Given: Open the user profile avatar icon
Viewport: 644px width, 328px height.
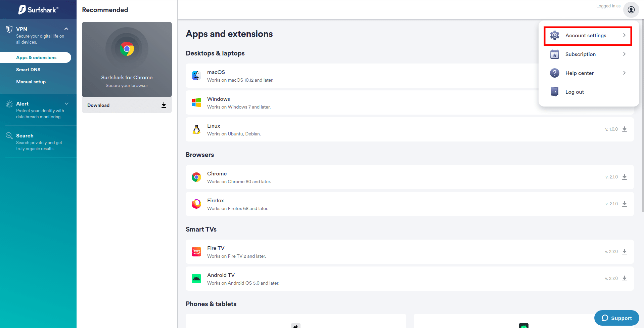Looking at the screenshot, I should tap(631, 10).
